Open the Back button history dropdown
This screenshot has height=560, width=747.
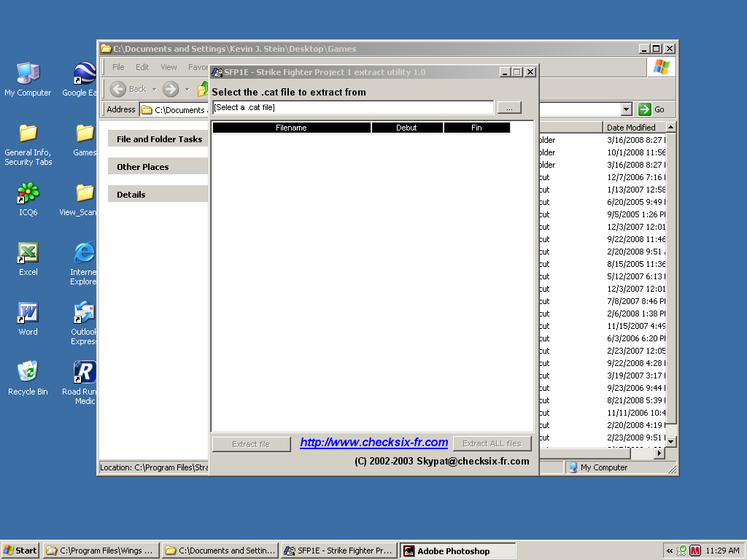pos(155,89)
